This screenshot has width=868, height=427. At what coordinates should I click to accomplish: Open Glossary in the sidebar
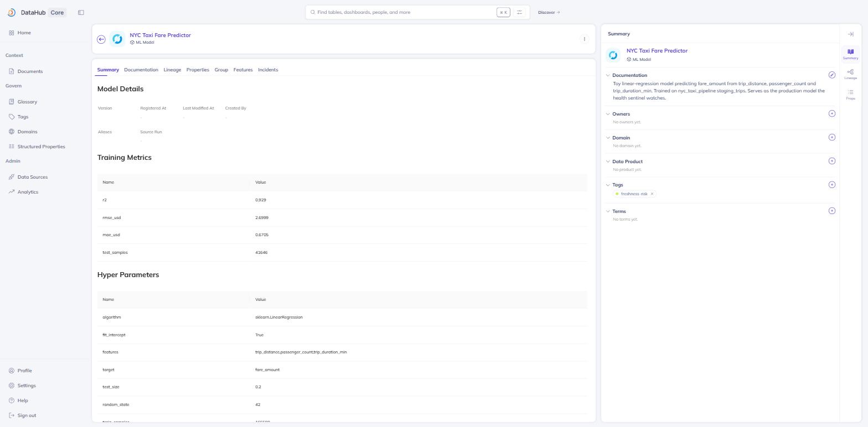pyautogui.click(x=27, y=102)
